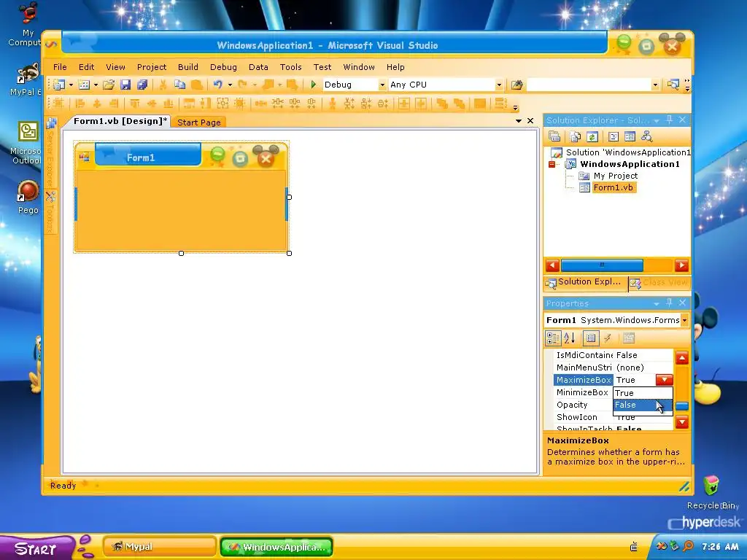
Task: Click the MainMenuStrip property row
Action: (614, 367)
